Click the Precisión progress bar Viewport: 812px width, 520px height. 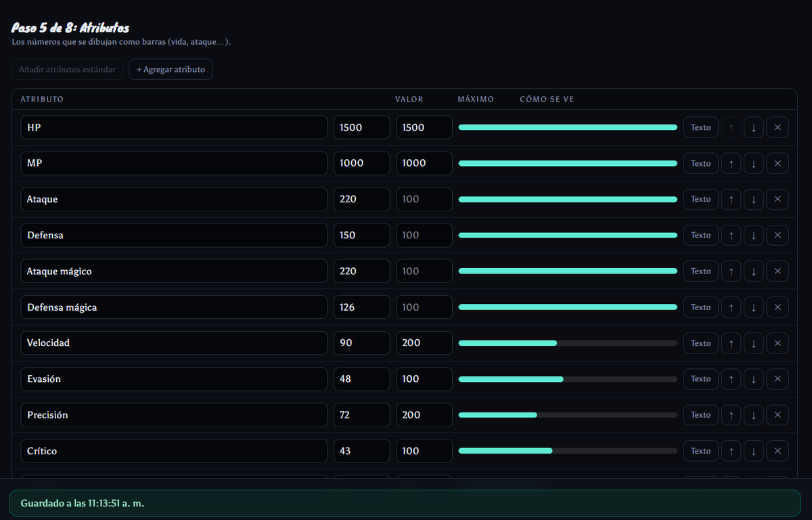click(x=568, y=415)
